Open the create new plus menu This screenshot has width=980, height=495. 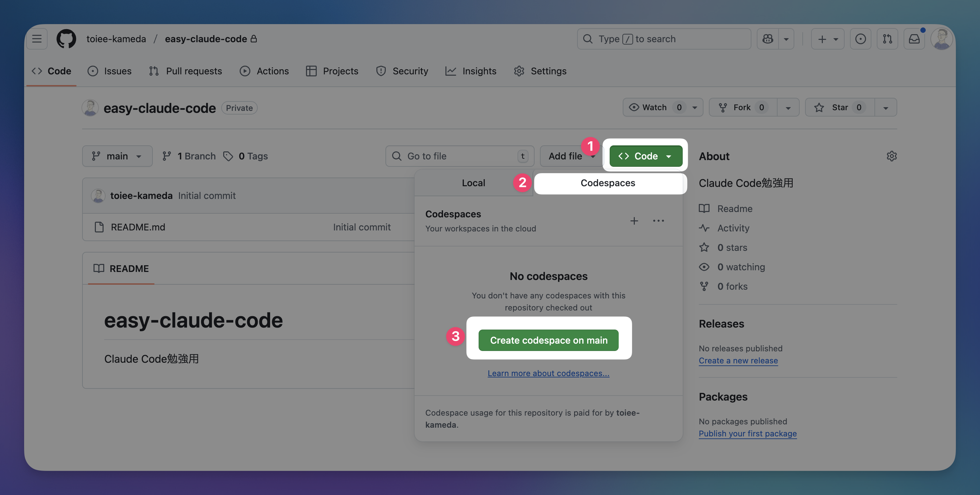coord(828,39)
